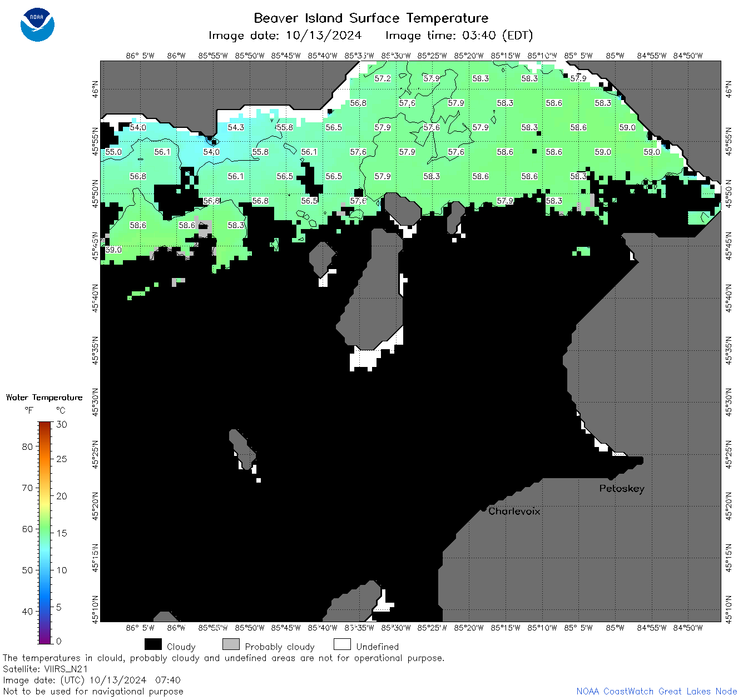The width and height of the screenshot is (743, 700).
Task: Open the NOAA CoastWatch Great Lakes Node link
Action: click(x=657, y=691)
